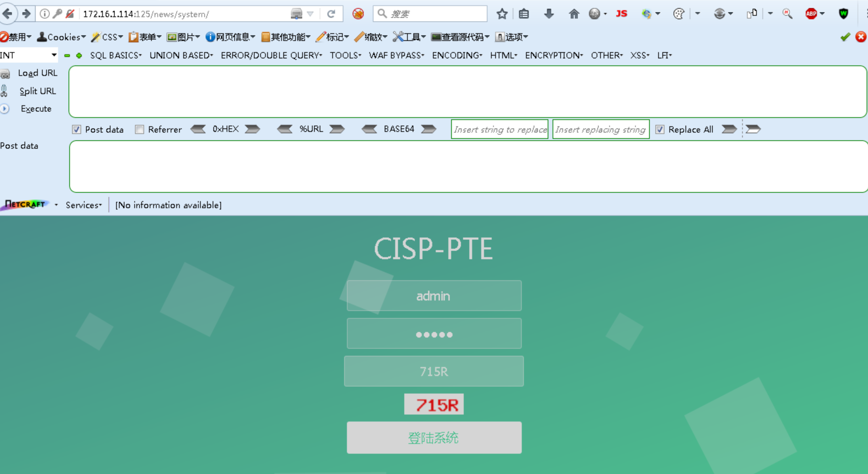Expand the WAF BYPASS dropdown
Image resolution: width=868 pixels, height=474 pixels.
pos(396,55)
